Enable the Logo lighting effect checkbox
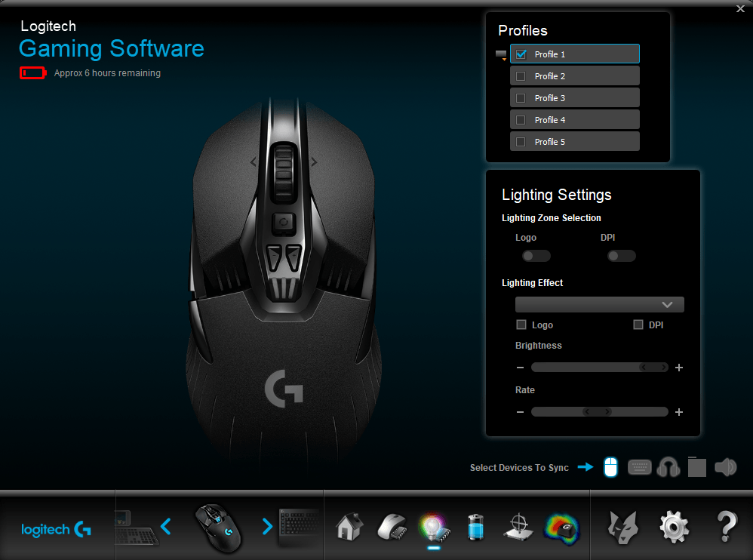Viewport: 753px width, 560px height. 521,325
